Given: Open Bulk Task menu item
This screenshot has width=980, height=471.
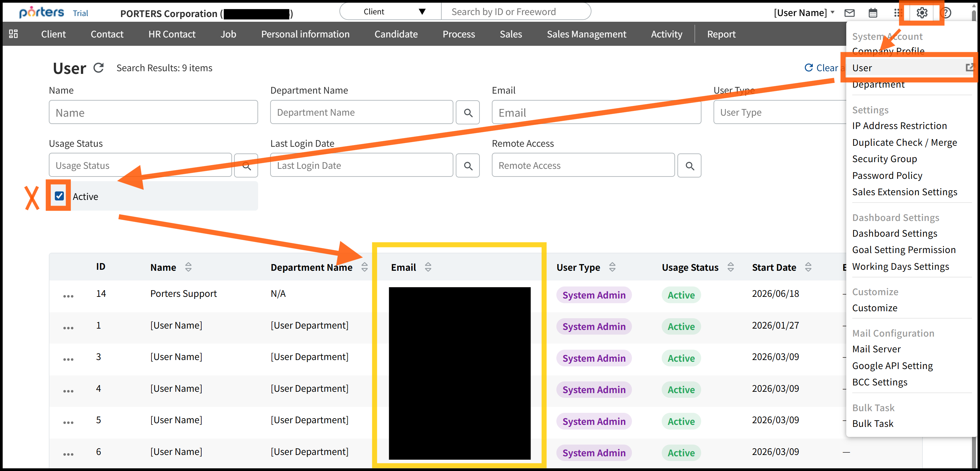Looking at the screenshot, I should pyautogui.click(x=873, y=424).
